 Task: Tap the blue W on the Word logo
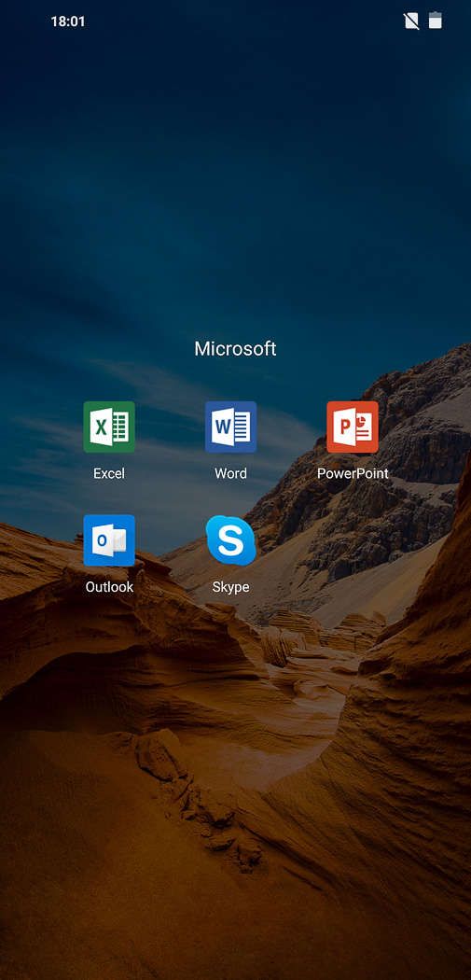coord(222,427)
